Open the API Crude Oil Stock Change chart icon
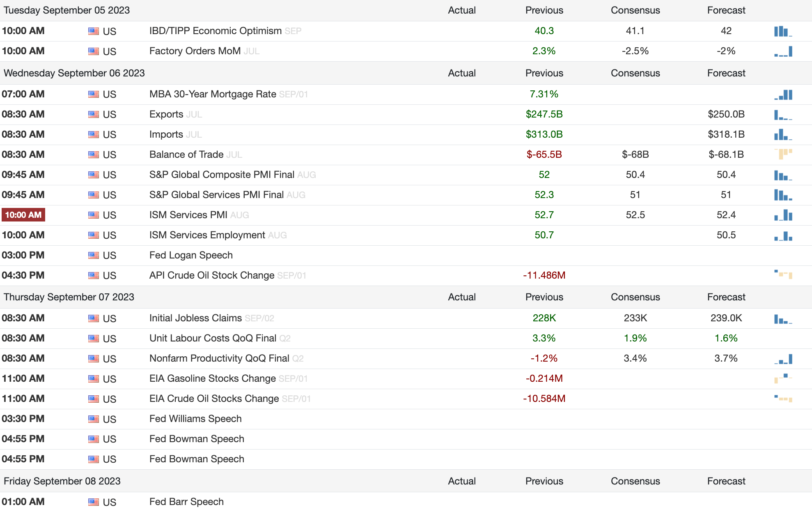 783,274
